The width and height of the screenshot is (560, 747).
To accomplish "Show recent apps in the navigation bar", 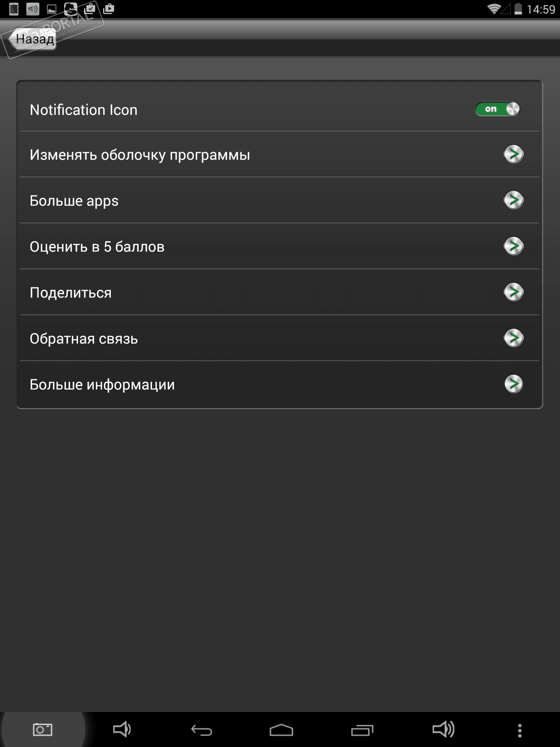I will [x=362, y=730].
